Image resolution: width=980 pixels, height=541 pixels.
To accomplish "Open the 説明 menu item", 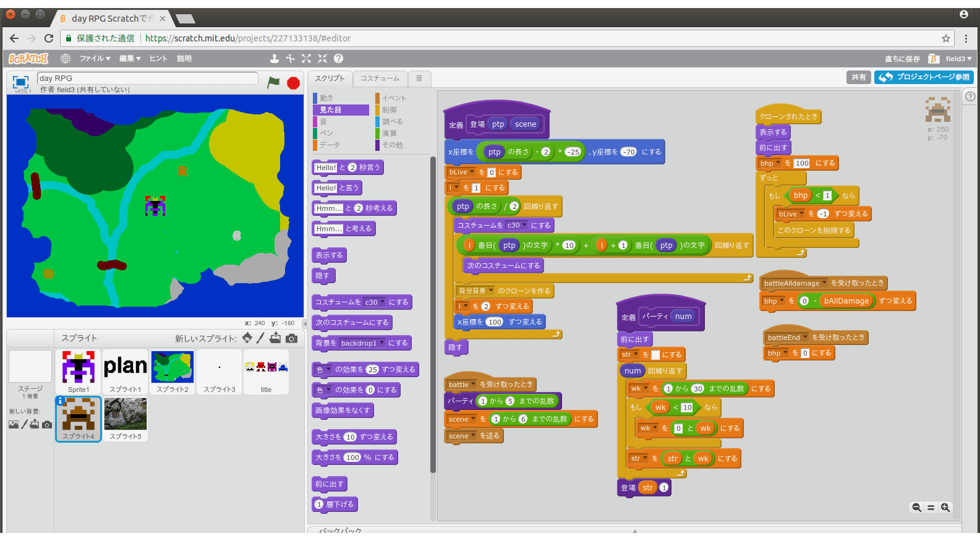I will pos(184,58).
